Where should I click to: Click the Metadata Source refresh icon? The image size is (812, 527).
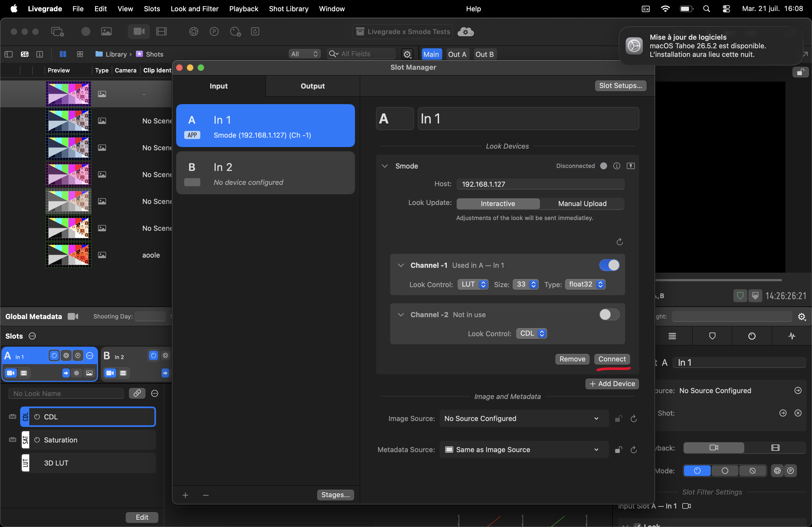pos(633,450)
